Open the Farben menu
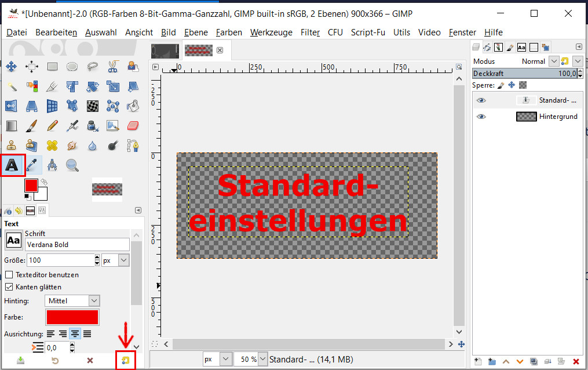The height and width of the screenshot is (370, 588). (229, 32)
